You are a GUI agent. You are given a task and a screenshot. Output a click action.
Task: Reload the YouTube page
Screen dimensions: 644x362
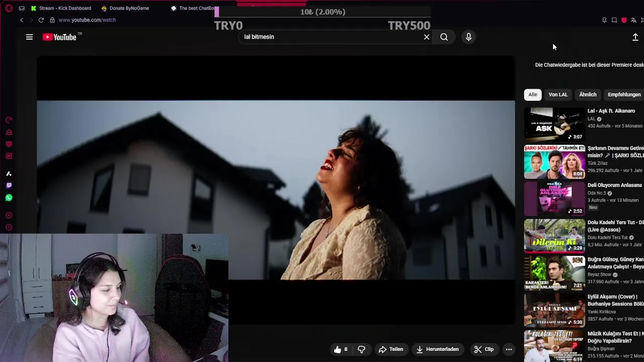(41, 20)
